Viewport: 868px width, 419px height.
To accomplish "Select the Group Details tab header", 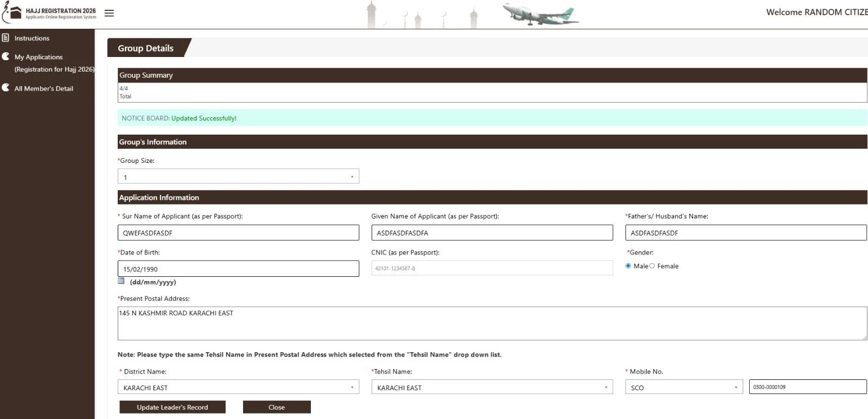I will point(145,48).
